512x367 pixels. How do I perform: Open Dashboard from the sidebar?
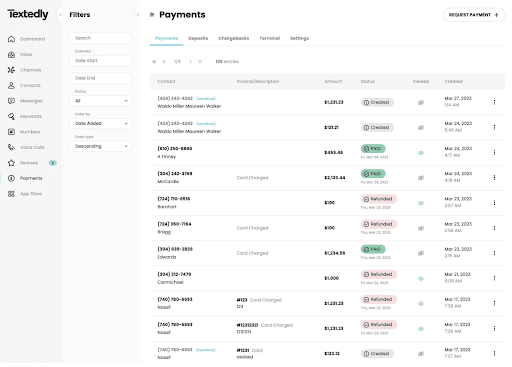26,39
